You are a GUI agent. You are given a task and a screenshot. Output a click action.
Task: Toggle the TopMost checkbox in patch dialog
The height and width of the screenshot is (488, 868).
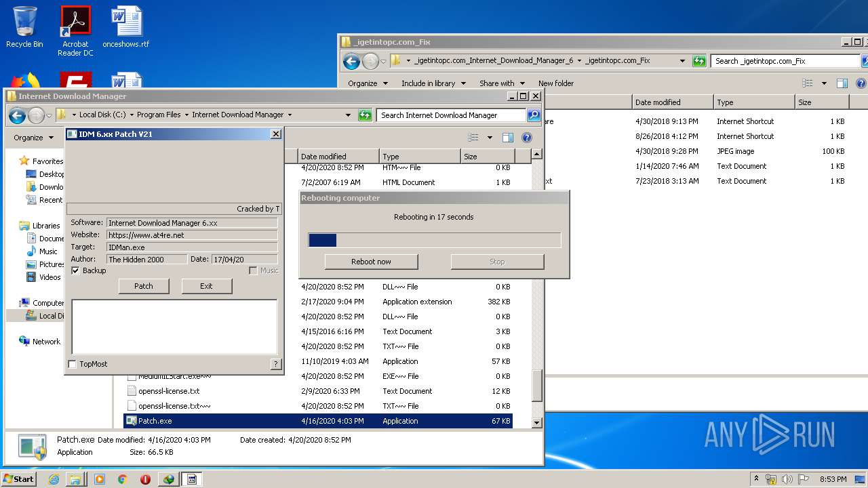click(x=73, y=364)
